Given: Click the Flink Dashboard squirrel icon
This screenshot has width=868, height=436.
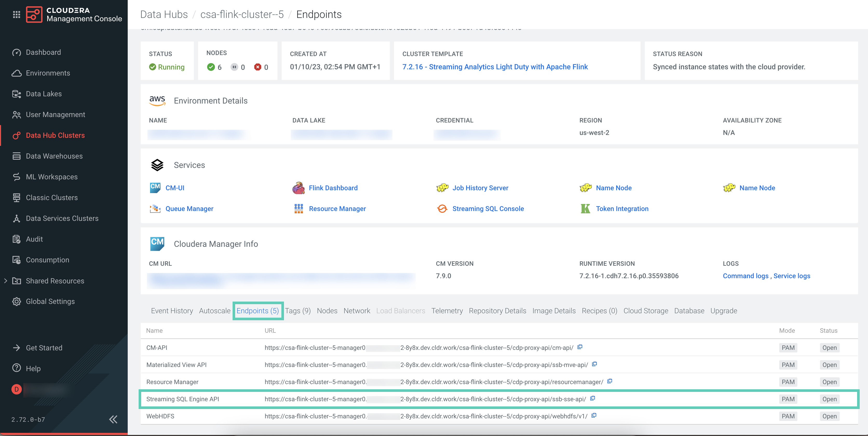Looking at the screenshot, I should pyautogui.click(x=298, y=188).
